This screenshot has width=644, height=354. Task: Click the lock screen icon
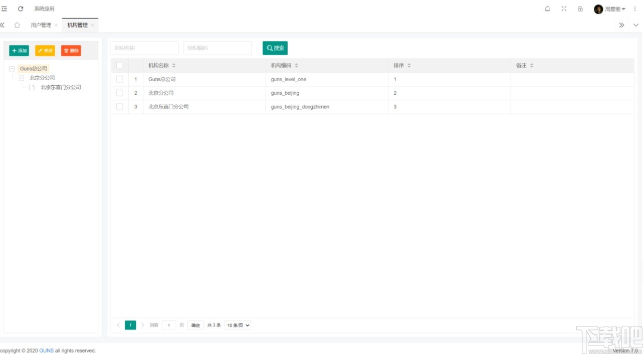[x=580, y=9]
